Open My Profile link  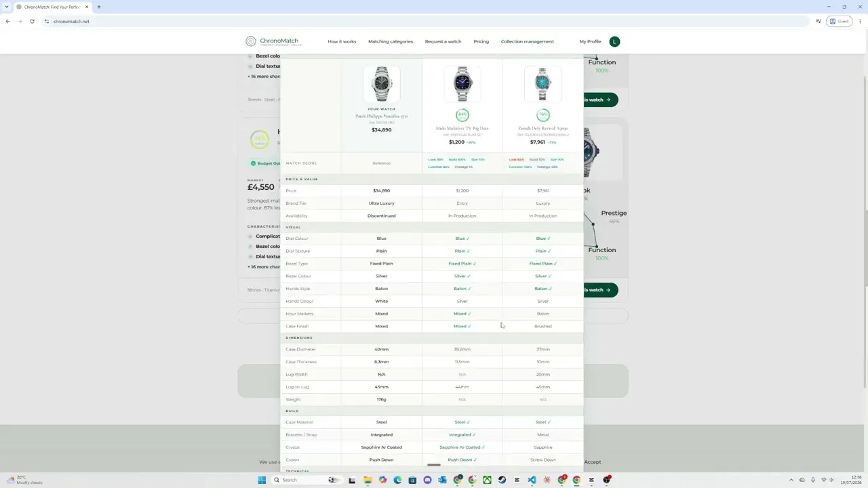(590, 41)
